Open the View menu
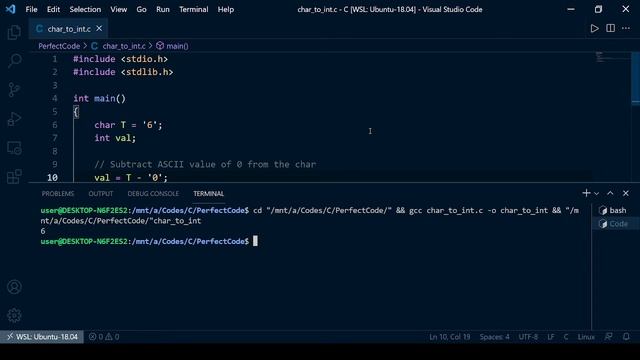The image size is (640, 360). pos(118,9)
